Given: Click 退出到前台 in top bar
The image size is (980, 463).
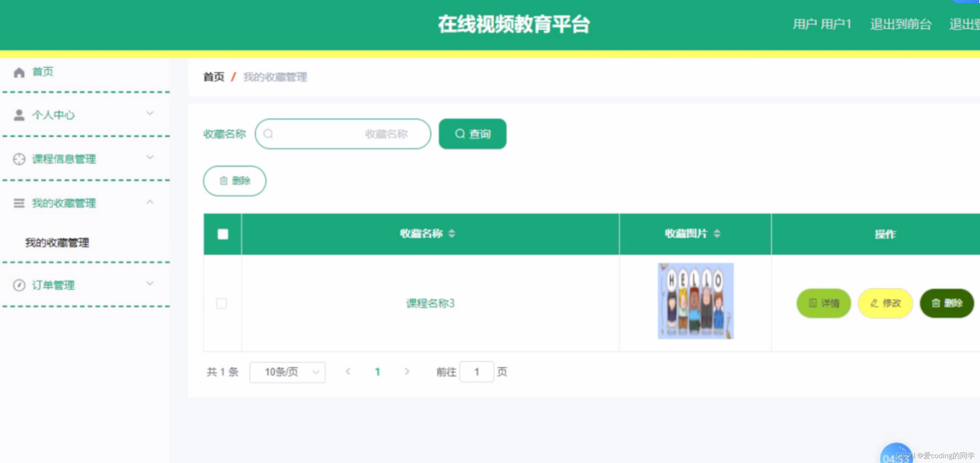Looking at the screenshot, I should coord(900,24).
